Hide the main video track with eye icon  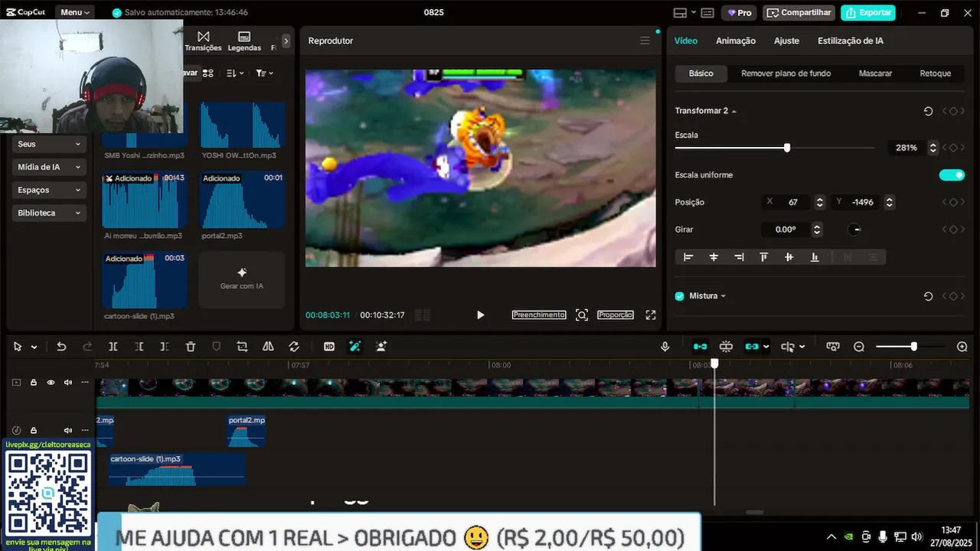point(51,383)
